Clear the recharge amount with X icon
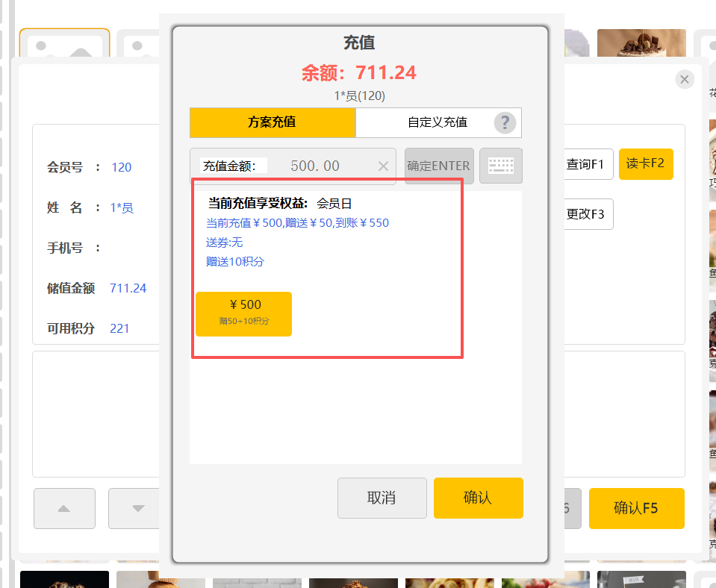This screenshot has height=588, width=716. click(x=383, y=166)
